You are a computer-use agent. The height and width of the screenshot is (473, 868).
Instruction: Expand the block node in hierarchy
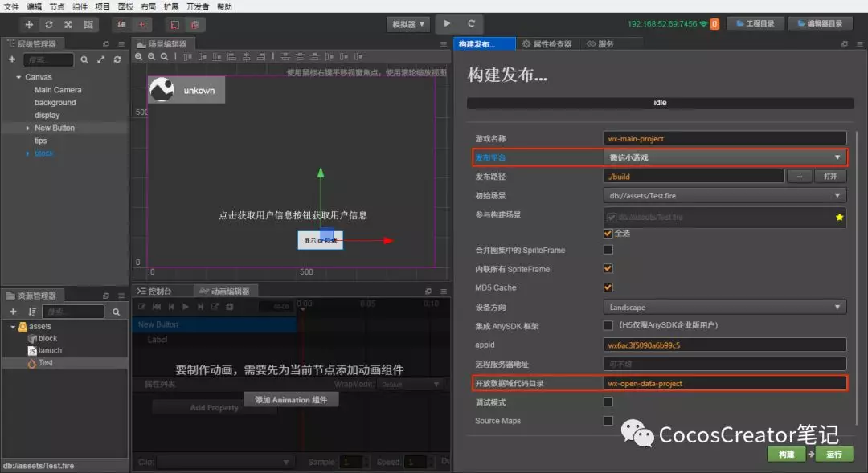(27, 153)
